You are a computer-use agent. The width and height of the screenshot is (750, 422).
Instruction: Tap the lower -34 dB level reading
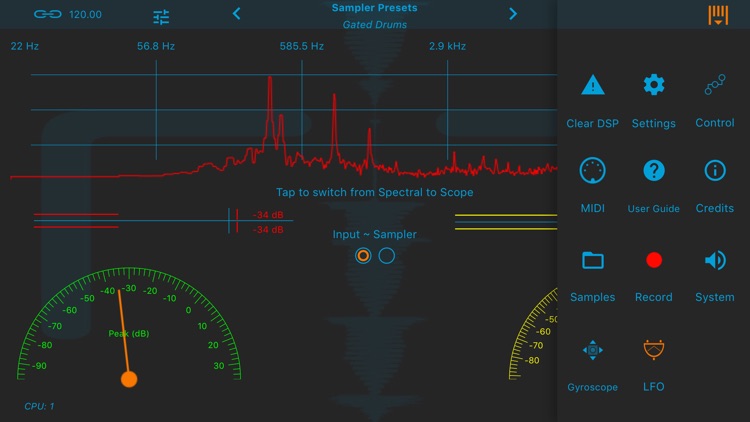click(x=268, y=230)
